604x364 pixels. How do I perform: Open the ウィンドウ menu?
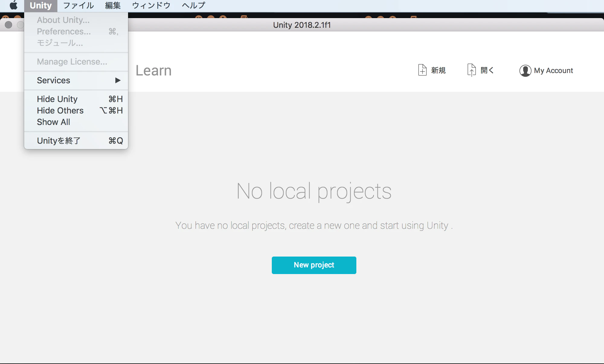pyautogui.click(x=151, y=6)
